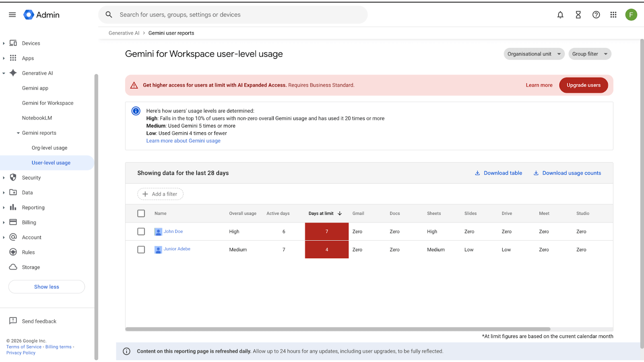Open the main hamburger menu
Viewport: 644px width, 362px height.
point(12,15)
